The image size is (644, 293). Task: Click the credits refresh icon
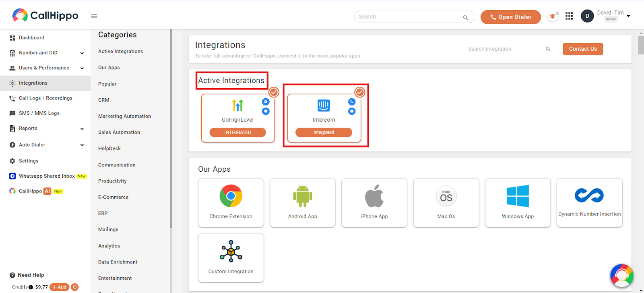point(75,287)
